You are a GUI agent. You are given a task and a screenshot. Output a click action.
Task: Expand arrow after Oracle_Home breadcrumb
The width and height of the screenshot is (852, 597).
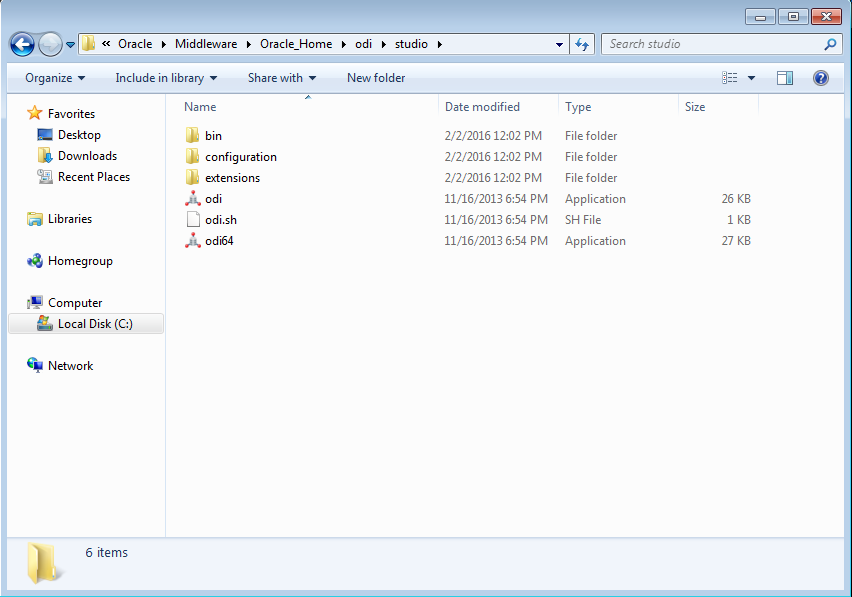(343, 45)
